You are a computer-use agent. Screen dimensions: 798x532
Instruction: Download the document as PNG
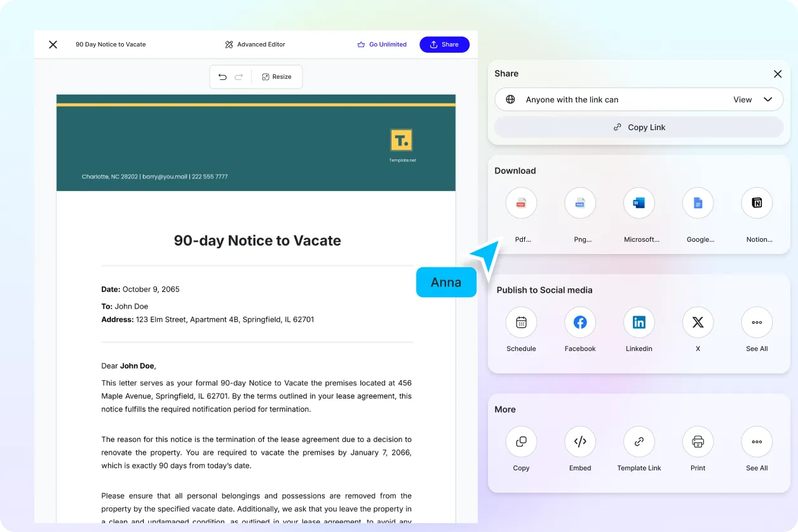coord(580,204)
